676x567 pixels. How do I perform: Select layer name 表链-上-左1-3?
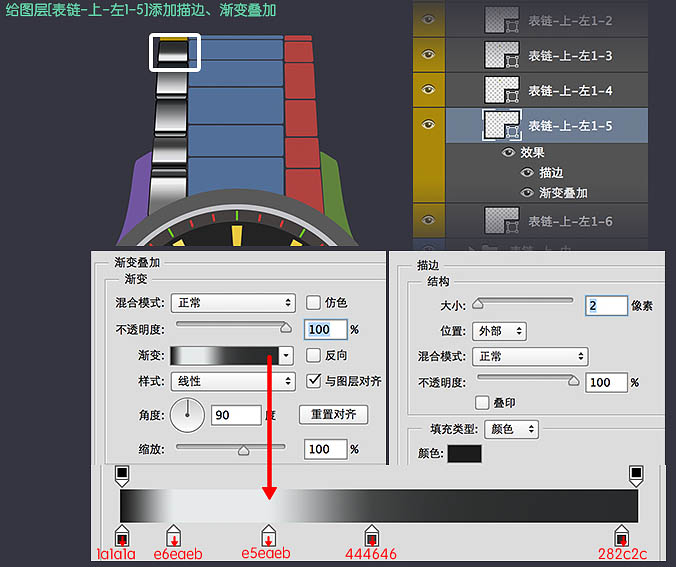tap(570, 56)
